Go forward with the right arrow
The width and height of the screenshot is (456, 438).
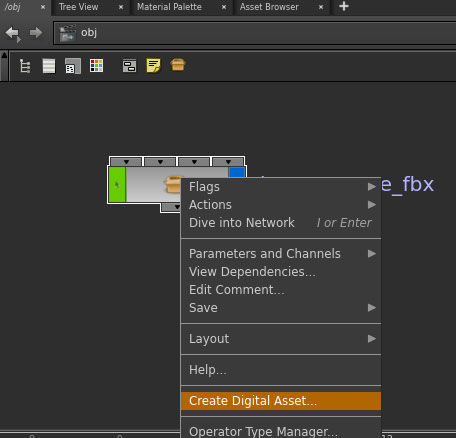coord(36,33)
